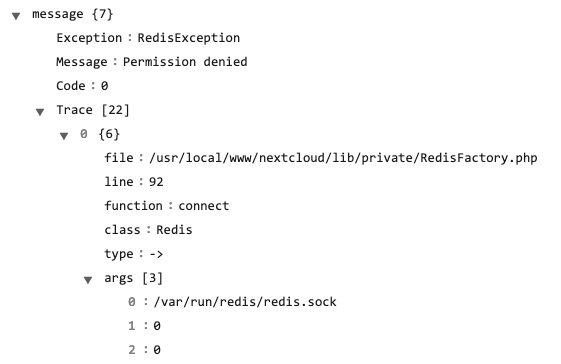The image size is (561, 364).
Task: Click the RedisException value
Action: click(x=189, y=38)
